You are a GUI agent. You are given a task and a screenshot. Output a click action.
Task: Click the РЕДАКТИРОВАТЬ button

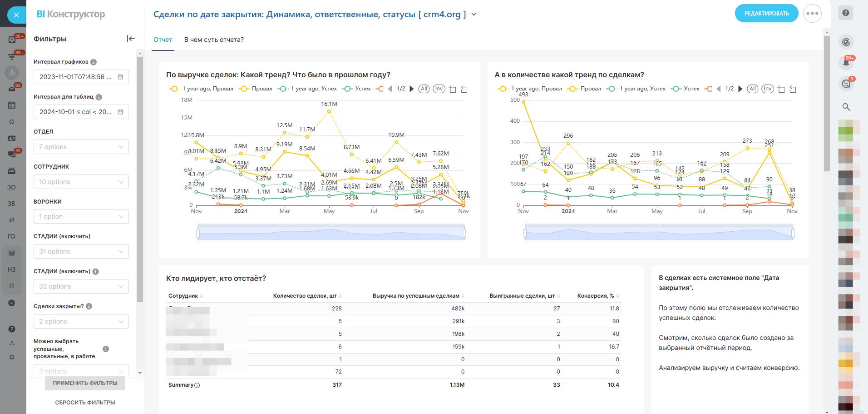(766, 14)
